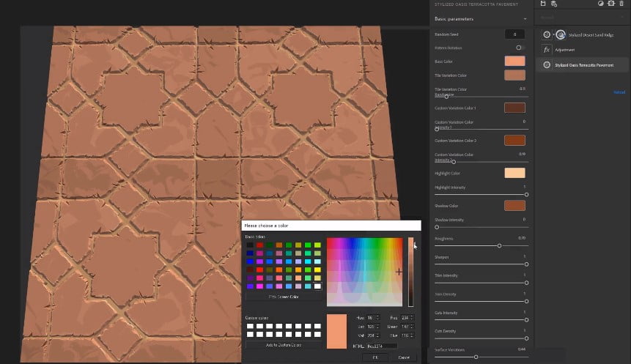Click the trash icon to delete the layer

(621, 4)
